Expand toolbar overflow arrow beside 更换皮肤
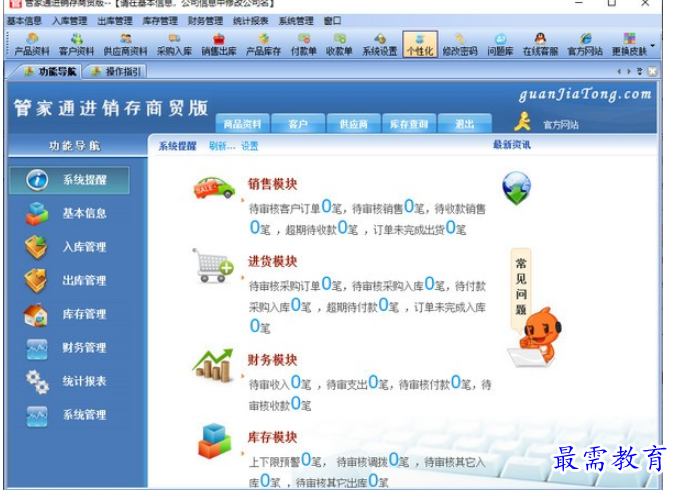 (653, 46)
